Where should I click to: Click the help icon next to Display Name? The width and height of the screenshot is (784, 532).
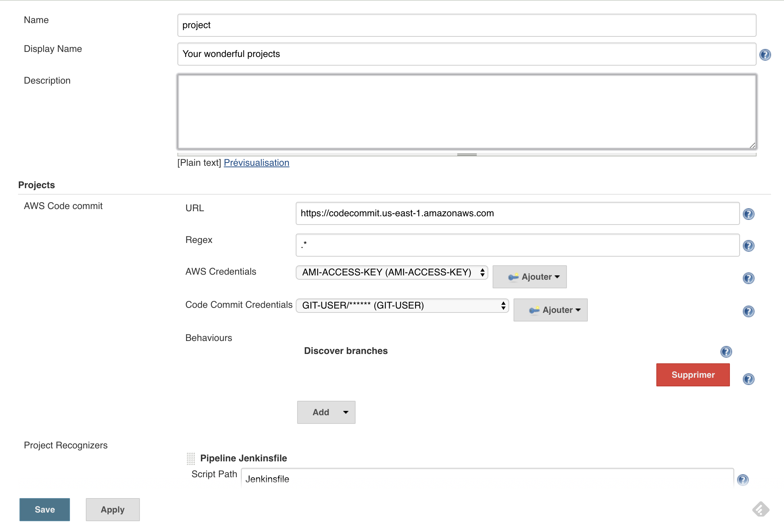(765, 54)
